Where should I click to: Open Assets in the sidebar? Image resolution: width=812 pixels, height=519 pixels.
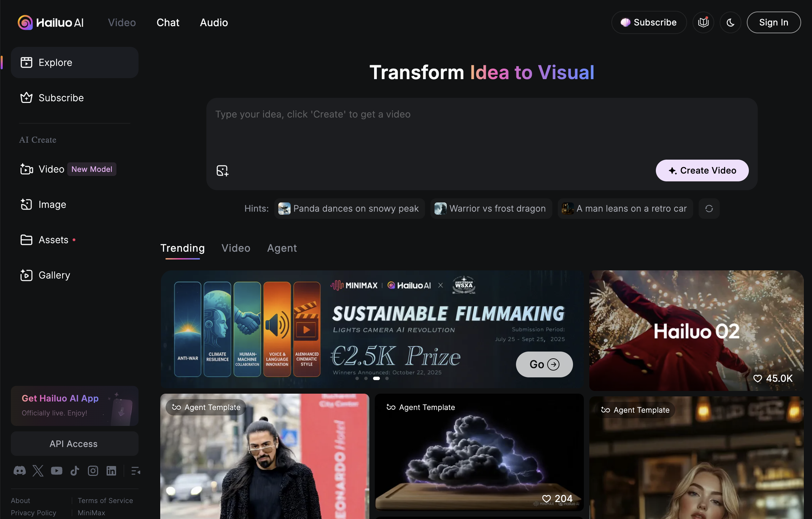tap(75, 240)
